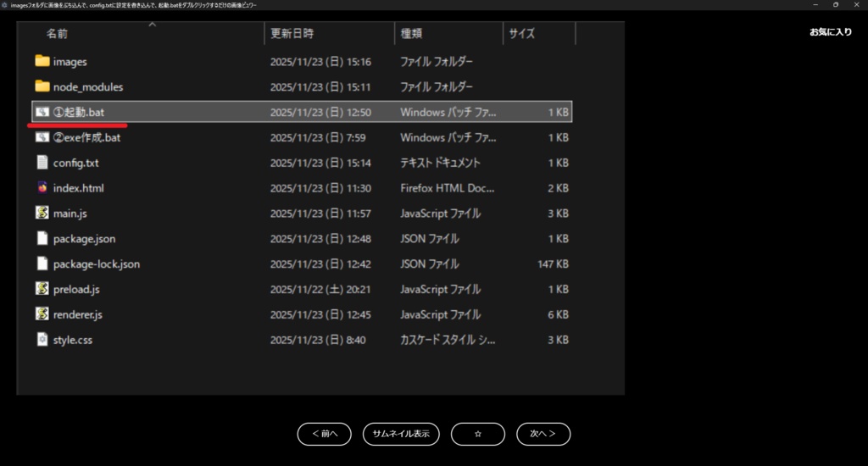Viewport: 868px width, 466px height.
Task: Select the renderer.js file name
Action: 77,314
